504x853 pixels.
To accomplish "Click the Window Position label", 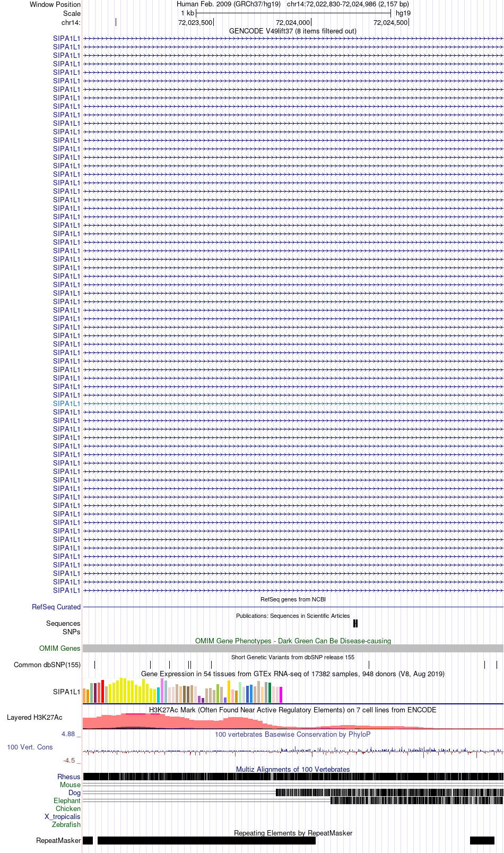I will tap(55, 4).
